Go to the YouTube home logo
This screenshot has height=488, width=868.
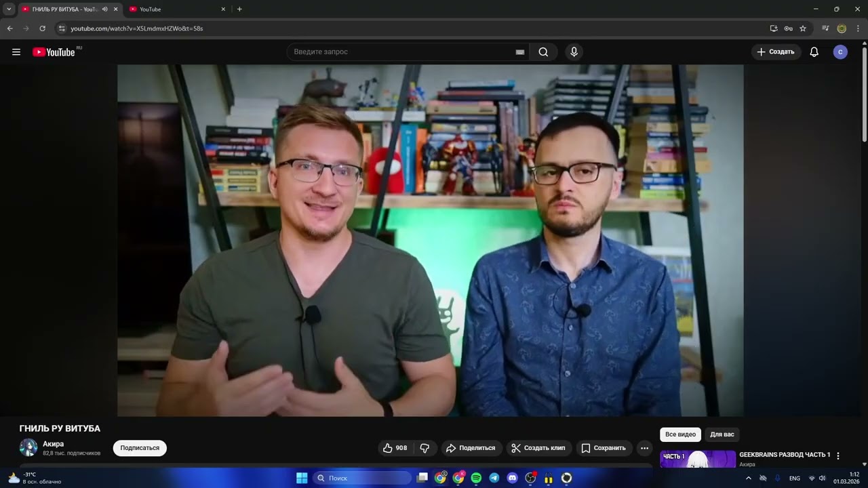pyautogui.click(x=54, y=52)
